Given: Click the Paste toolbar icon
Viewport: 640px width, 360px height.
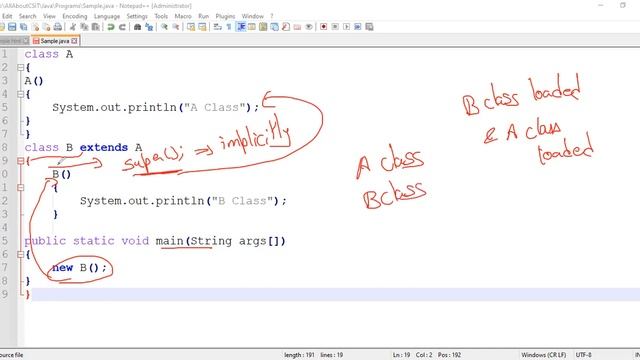Looking at the screenshot, I should point(96,27).
